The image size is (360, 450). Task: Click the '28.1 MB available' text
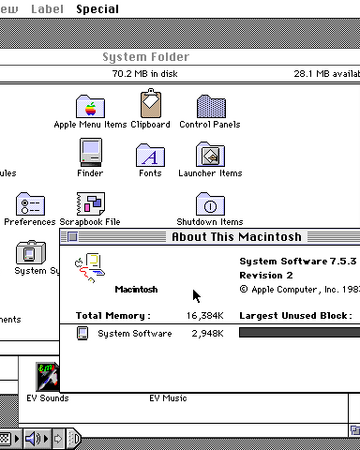(327, 74)
